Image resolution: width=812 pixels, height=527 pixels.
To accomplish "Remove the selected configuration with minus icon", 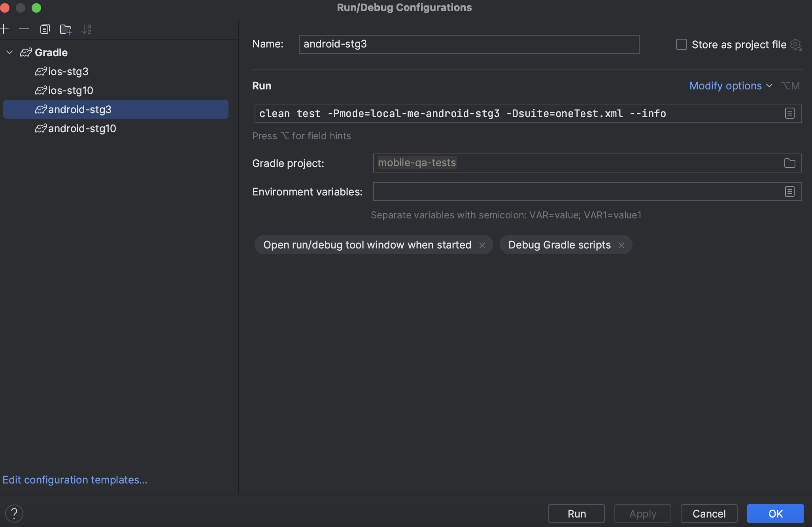I will point(24,29).
